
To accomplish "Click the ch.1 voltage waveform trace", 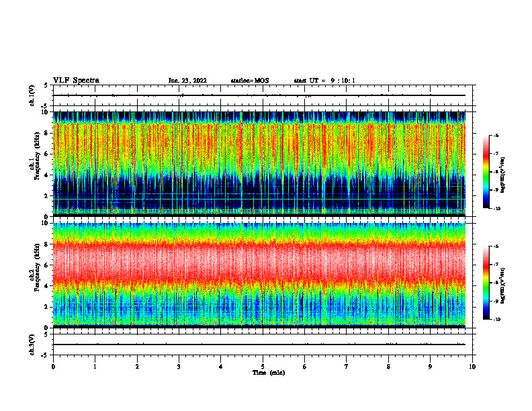I will (259, 95).
